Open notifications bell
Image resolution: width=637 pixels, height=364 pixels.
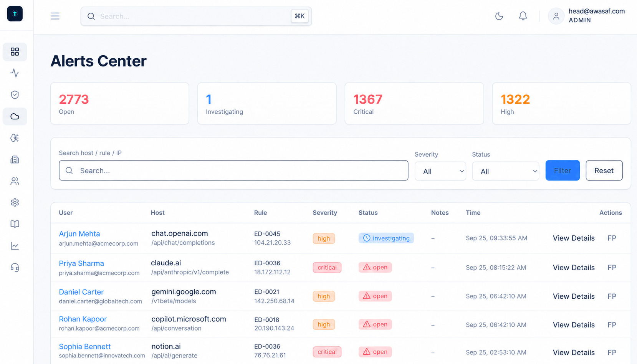(x=523, y=16)
